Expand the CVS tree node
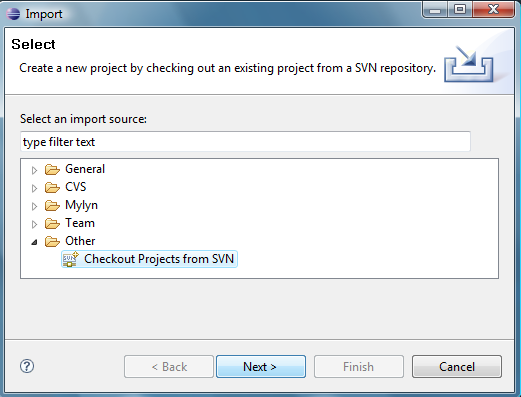 tap(34, 188)
